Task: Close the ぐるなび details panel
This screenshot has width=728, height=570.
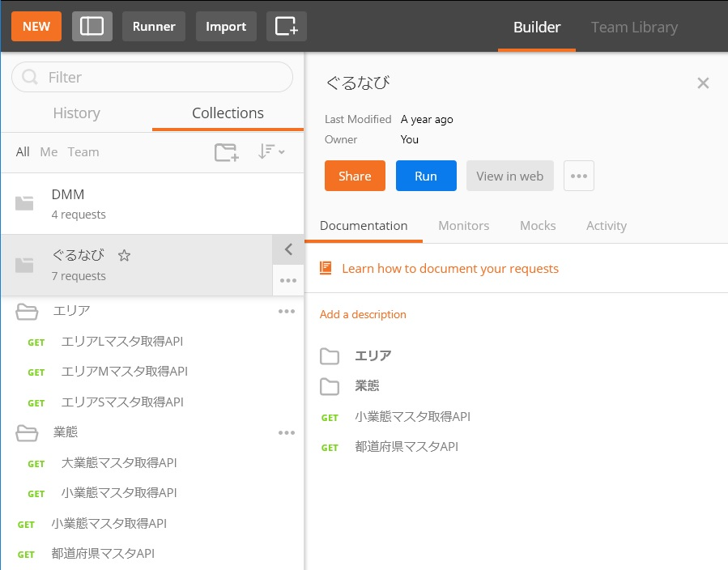Action: (x=703, y=83)
